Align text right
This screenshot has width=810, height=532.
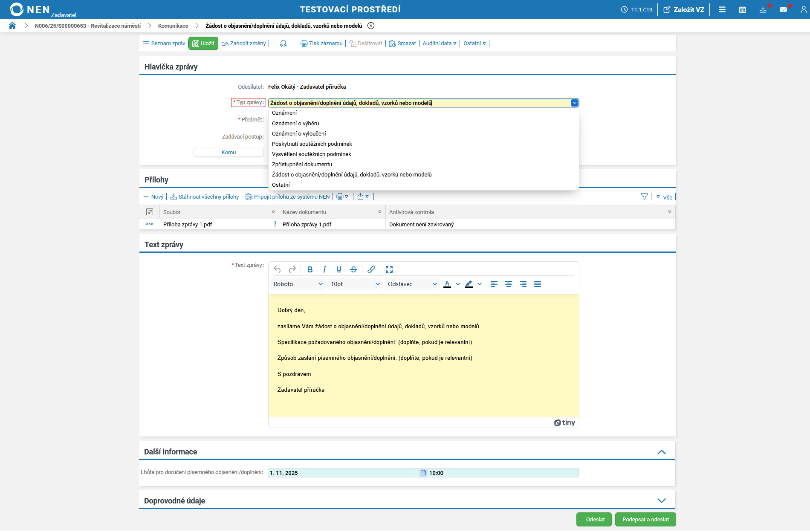click(x=523, y=284)
